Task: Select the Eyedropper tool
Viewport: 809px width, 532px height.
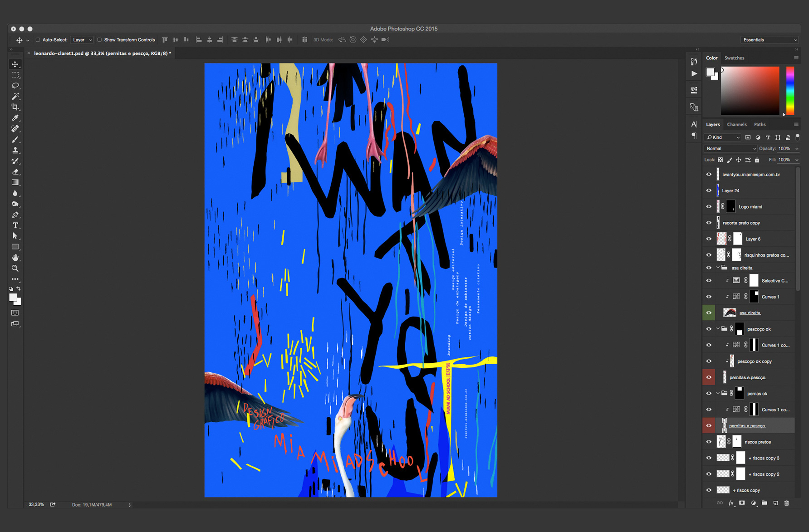Action: (15, 118)
